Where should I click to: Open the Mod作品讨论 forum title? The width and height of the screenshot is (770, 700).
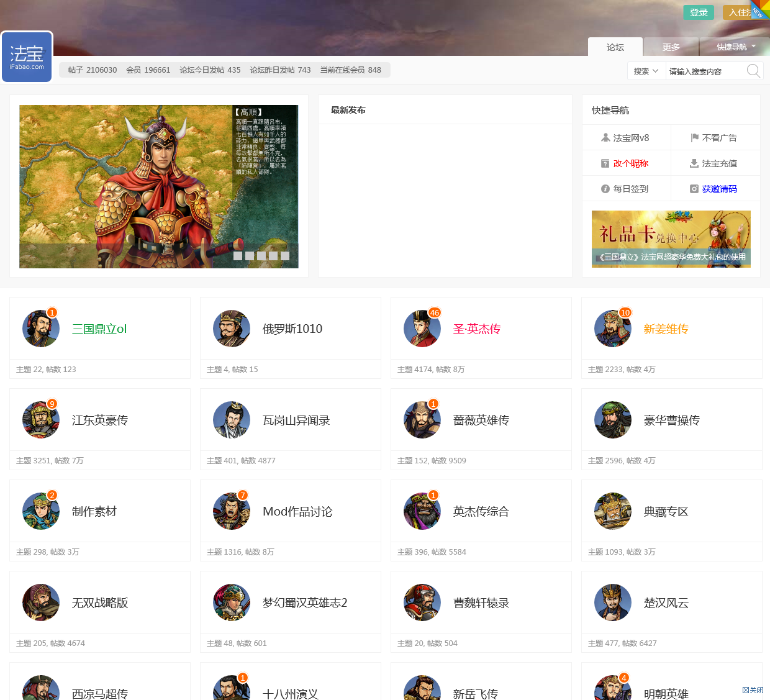[x=297, y=512]
